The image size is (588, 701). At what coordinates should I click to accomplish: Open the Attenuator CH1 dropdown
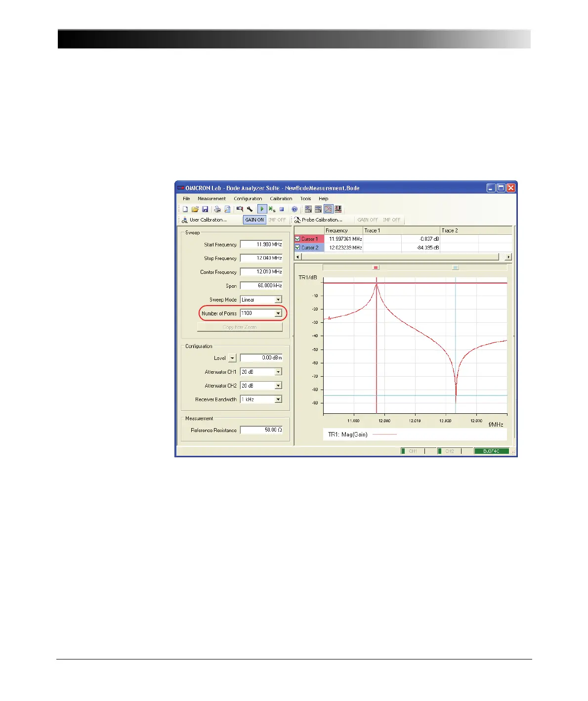click(x=278, y=372)
